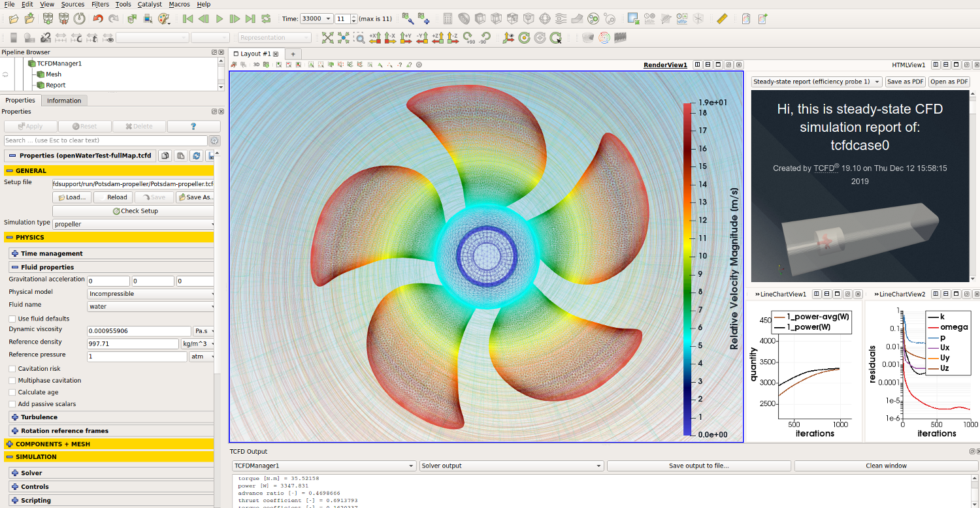The image size is (980, 508).
Task: Open the Physical model dropdown
Action: coord(151,294)
